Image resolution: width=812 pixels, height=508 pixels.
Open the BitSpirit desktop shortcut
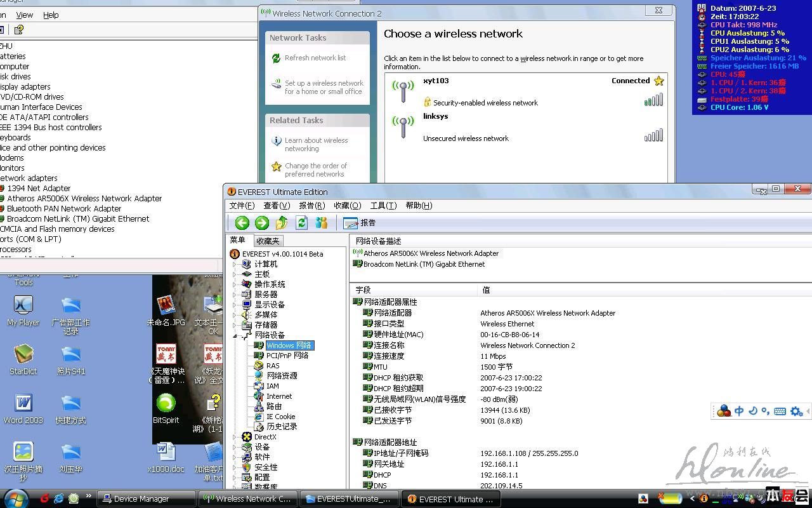166,408
